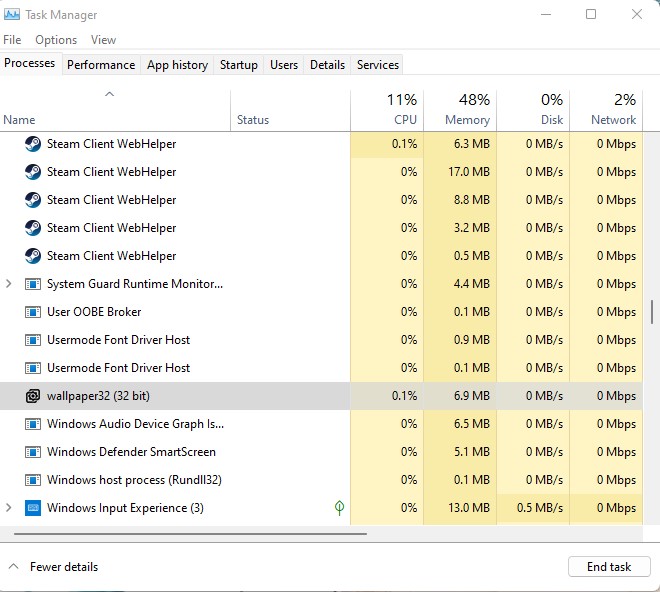Click the green leaf efficiency mode icon
This screenshot has height=592, width=660.
(339, 508)
